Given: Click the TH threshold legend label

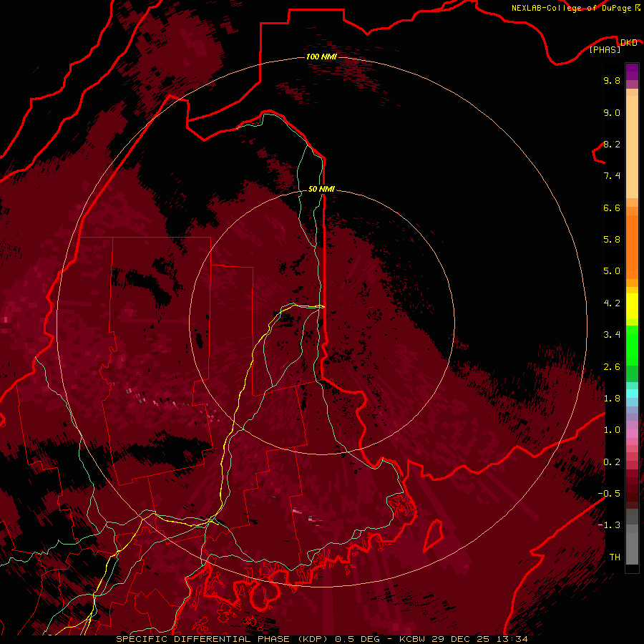Looking at the screenshot, I should [x=615, y=557].
